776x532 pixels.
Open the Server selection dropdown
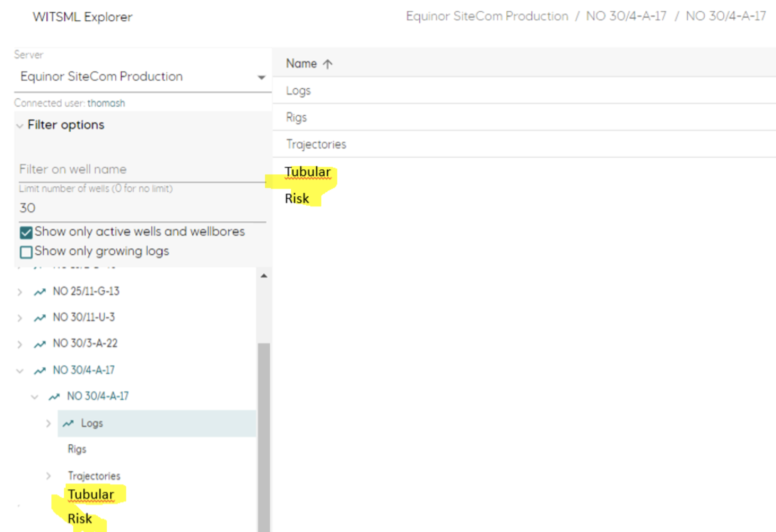tap(261, 77)
